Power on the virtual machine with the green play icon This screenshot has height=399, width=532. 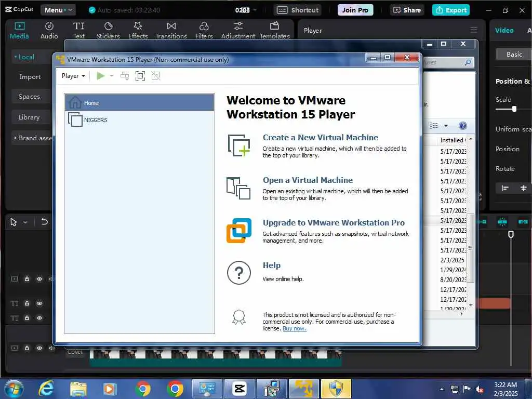100,76
